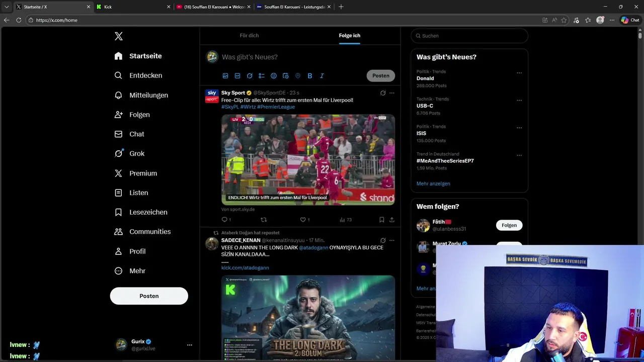The image size is (644, 362).
Task: View analytics count of Sky Sport post
Action: pyautogui.click(x=345, y=220)
